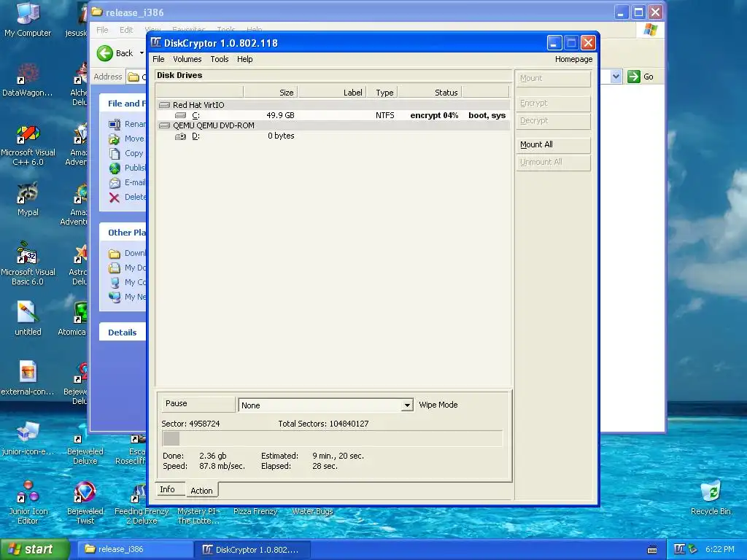Image resolution: width=747 pixels, height=560 pixels.
Task: Switch to the Action tab
Action: [201, 491]
